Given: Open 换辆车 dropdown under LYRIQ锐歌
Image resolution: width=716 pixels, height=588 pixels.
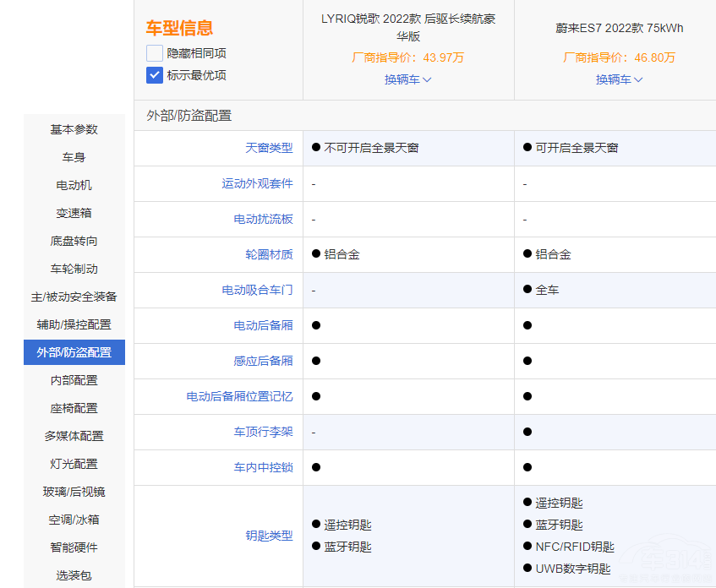Looking at the screenshot, I should (408, 79).
